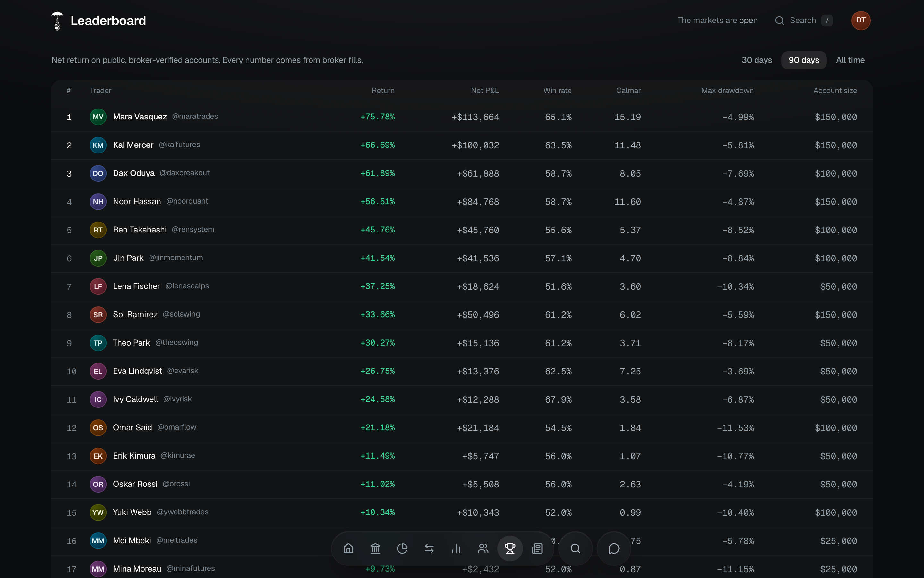This screenshot has width=924, height=578.
Task: Click Kai Mercer's KM avatar
Action: pos(98,145)
